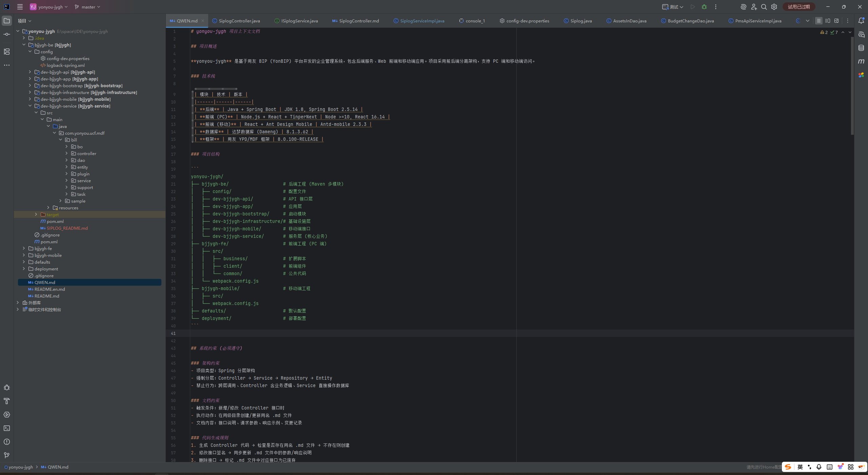Open Search Everywhere magnifier
The image size is (868, 475).
pyautogui.click(x=764, y=7)
